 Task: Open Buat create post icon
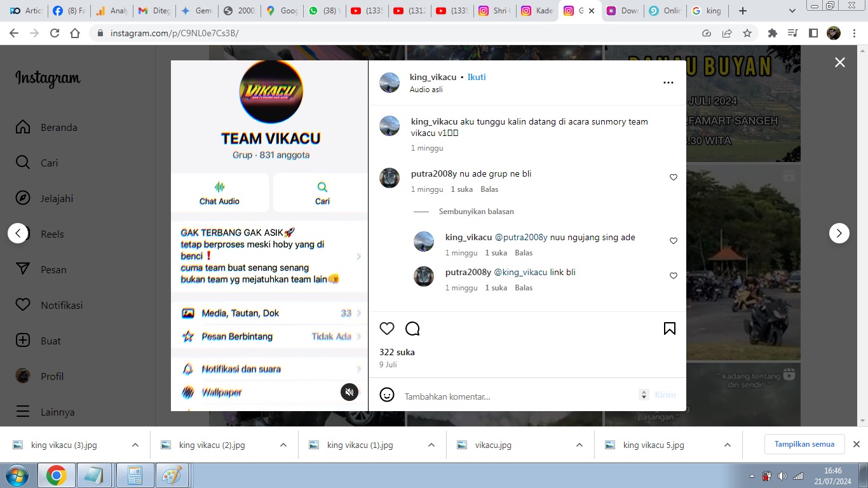coord(23,341)
